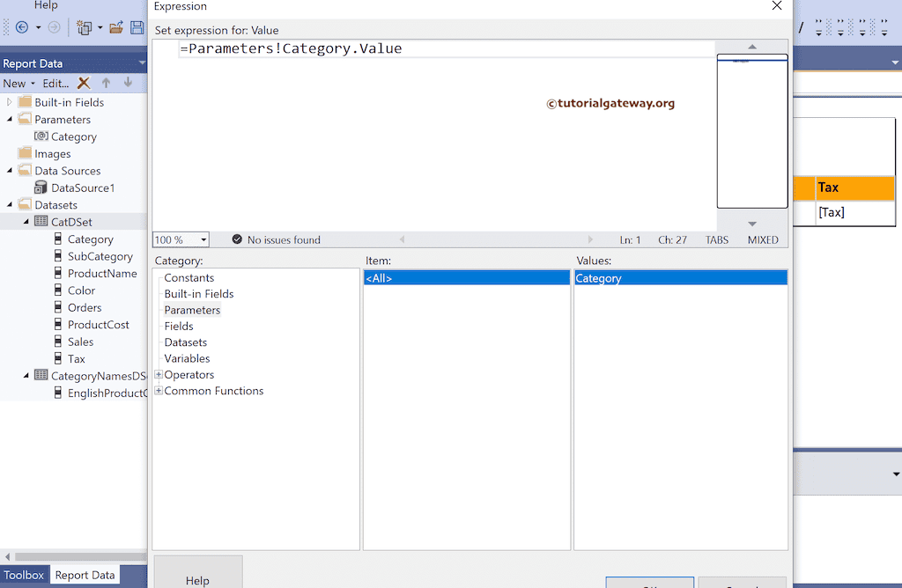Delete the selected item using the X icon
The height and width of the screenshot is (588, 902).
point(84,83)
